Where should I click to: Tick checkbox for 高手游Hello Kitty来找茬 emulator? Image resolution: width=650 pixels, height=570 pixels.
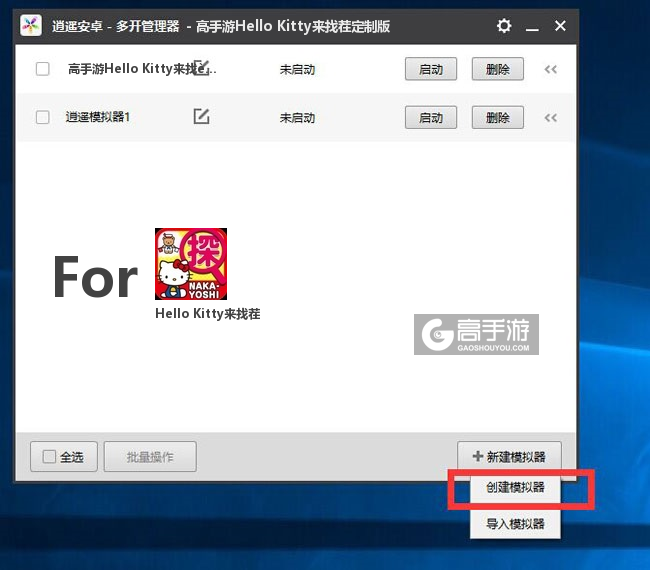point(43,69)
